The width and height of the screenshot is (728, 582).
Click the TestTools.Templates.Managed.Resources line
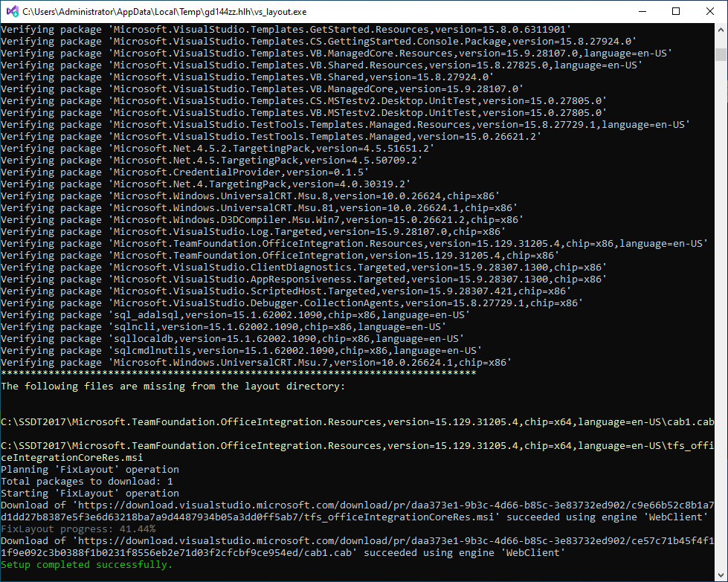[346, 124]
